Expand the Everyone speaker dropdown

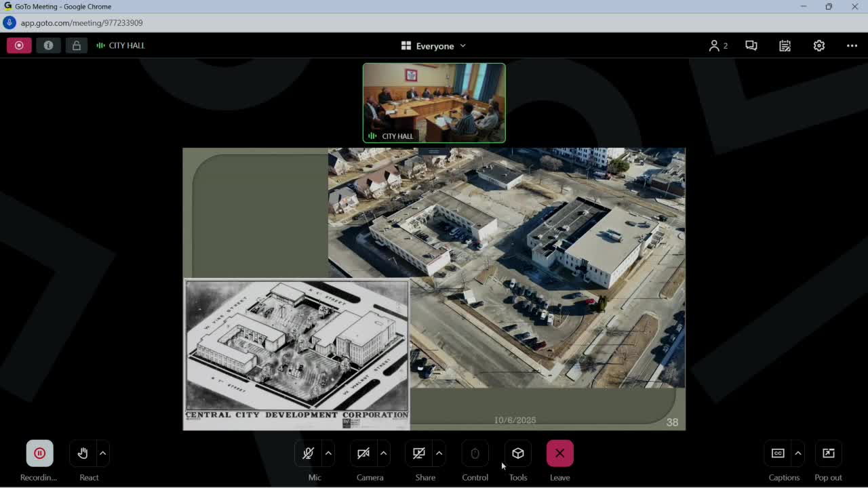[x=462, y=45]
